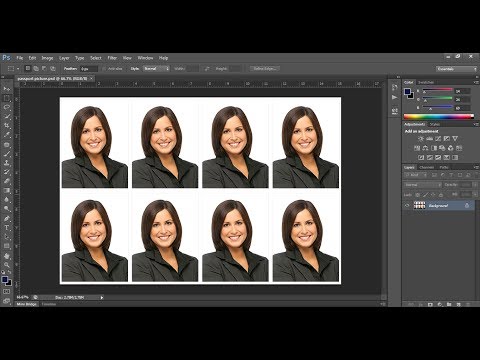
Task: Toggle lock all padlock in Layers
Action: [x=441, y=195]
